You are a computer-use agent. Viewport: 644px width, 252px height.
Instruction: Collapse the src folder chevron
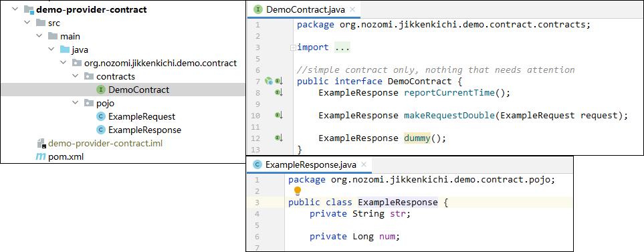click(27, 23)
